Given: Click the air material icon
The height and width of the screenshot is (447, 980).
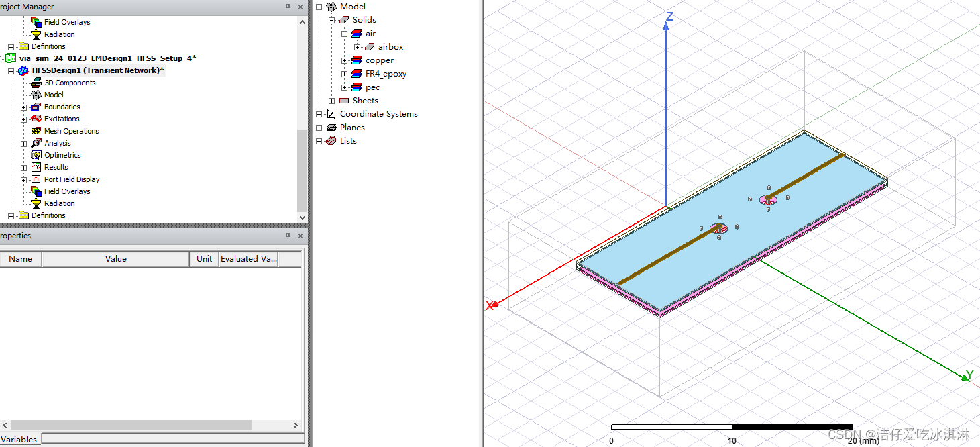Looking at the screenshot, I should pos(357,34).
